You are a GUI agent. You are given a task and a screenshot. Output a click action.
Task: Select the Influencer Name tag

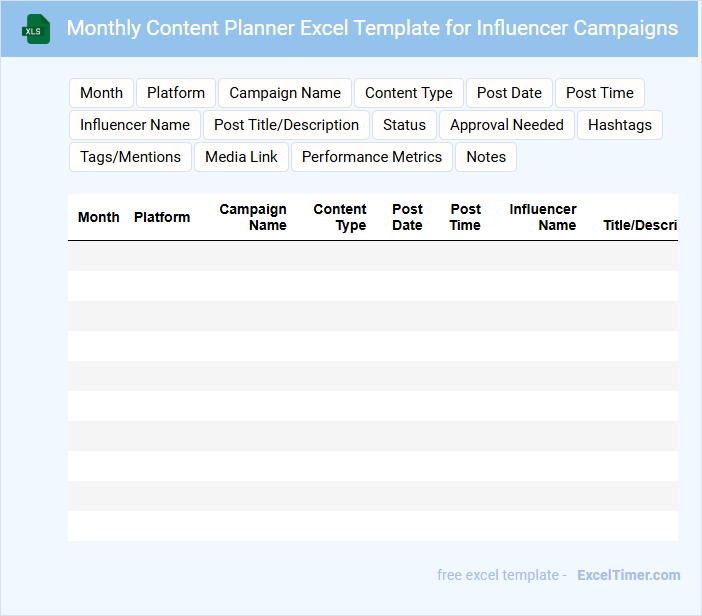point(135,125)
